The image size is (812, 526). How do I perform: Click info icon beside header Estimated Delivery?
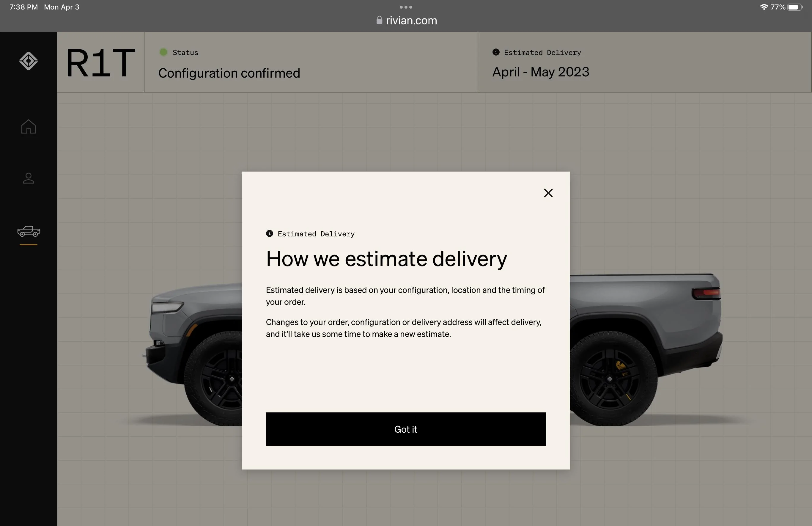click(496, 52)
